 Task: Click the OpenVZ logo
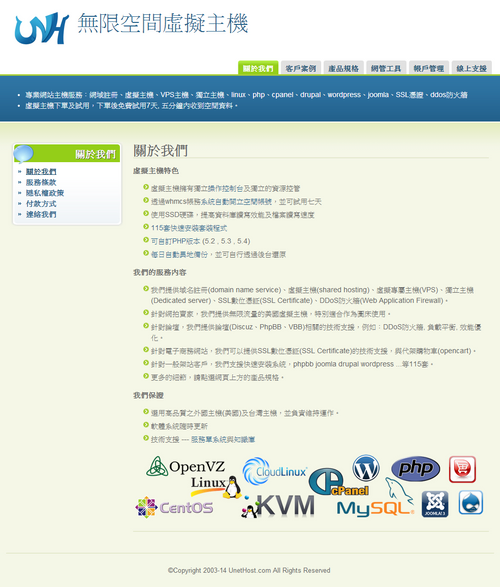(x=186, y=466)
